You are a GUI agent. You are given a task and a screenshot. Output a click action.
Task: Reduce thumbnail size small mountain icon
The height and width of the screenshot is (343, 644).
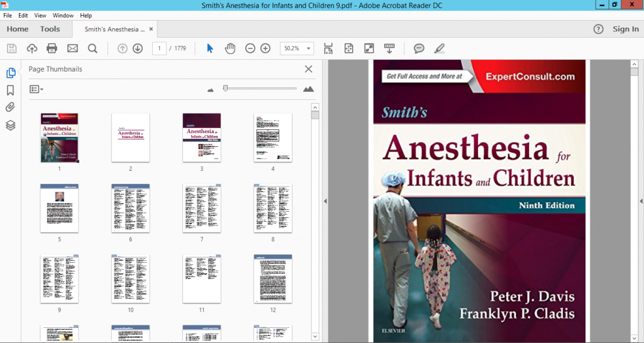pos(211,90)
